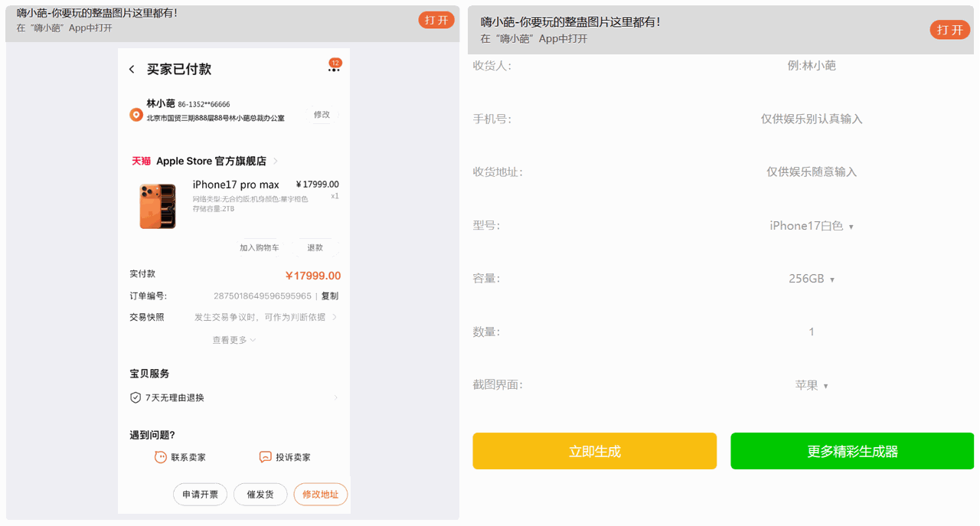This screenshot has width=980, height=526.
Task: Click the 手机号 input field
Action: pos(812,119)
